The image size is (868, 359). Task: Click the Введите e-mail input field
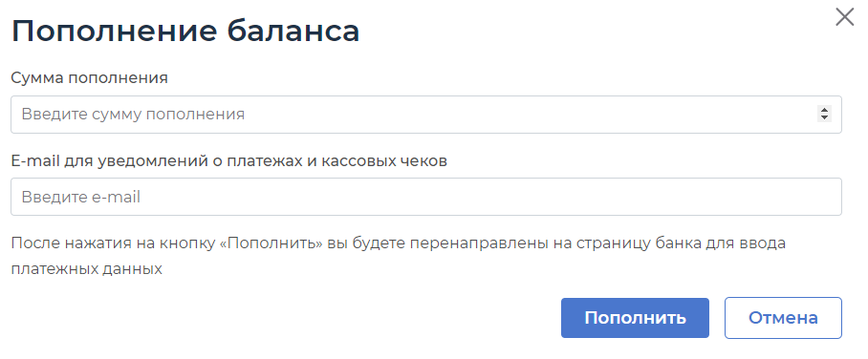(426, 197)
